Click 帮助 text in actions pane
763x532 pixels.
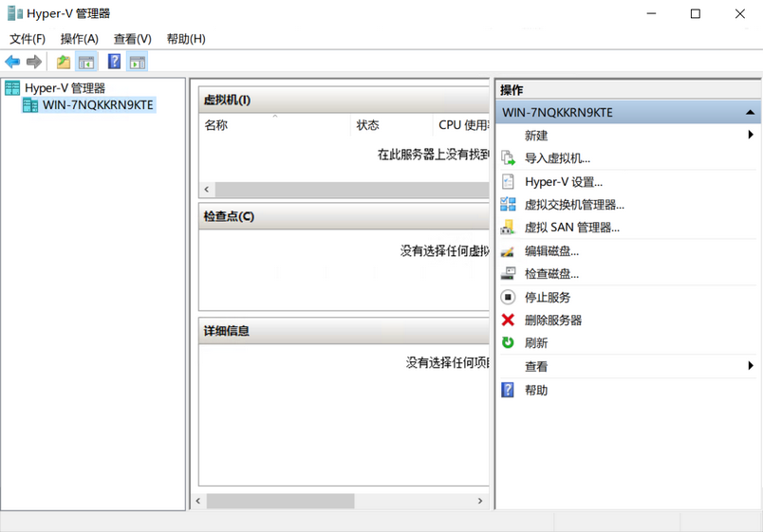tap(536, 390)
